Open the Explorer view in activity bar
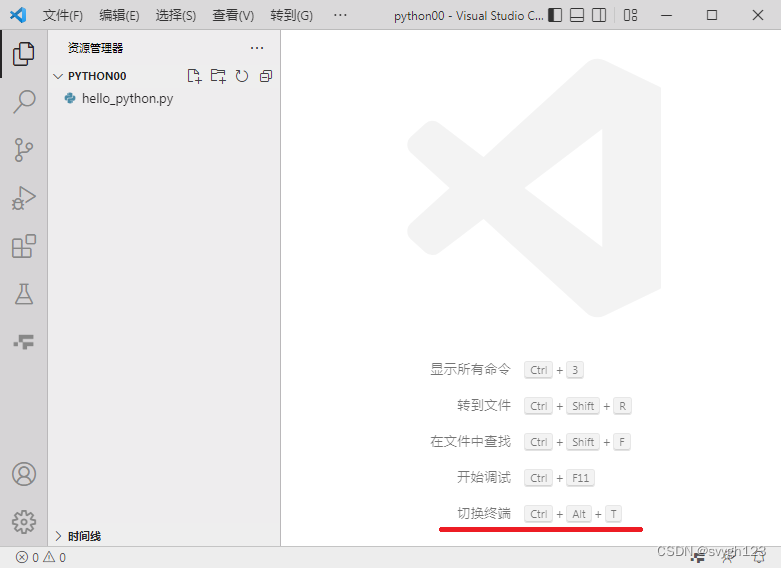The image size is (781, 568). tap(23, 54)
